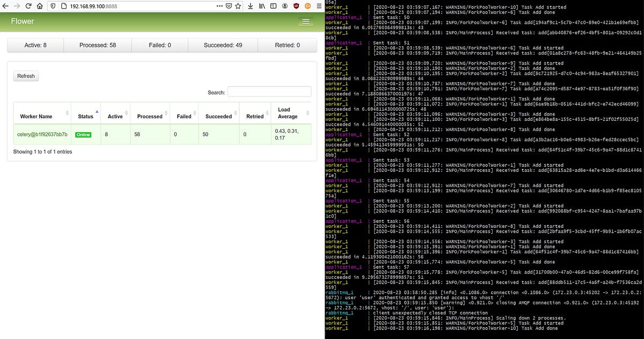
Task: Click the tracking protection shield icon
Action: tap(53, 6)
